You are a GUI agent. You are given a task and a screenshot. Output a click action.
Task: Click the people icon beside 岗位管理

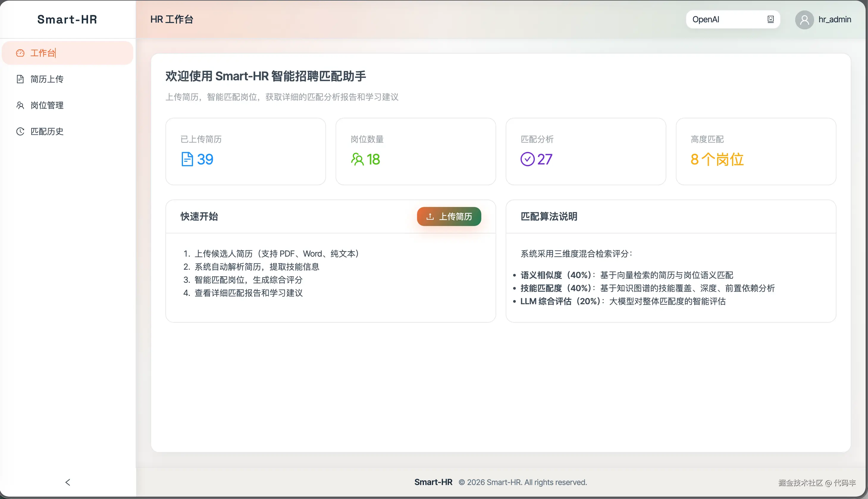pyautogui.click(x=20, y=105)
